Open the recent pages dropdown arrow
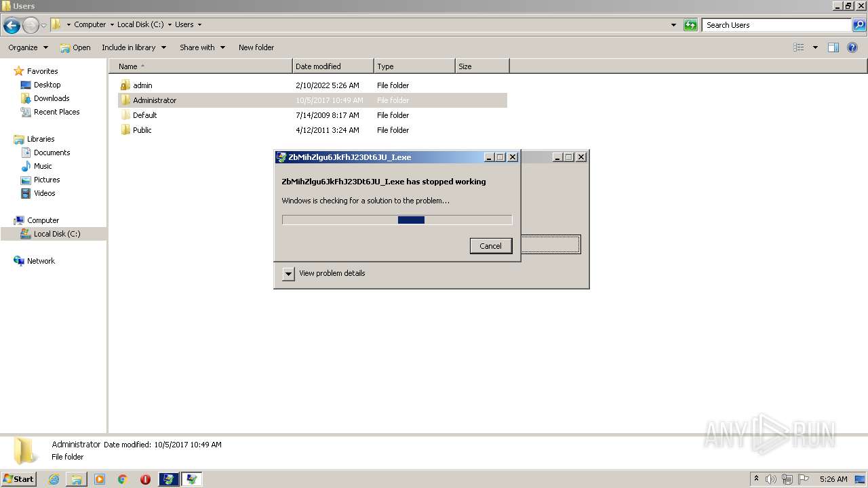868x488 pixels. pos(44,26)
